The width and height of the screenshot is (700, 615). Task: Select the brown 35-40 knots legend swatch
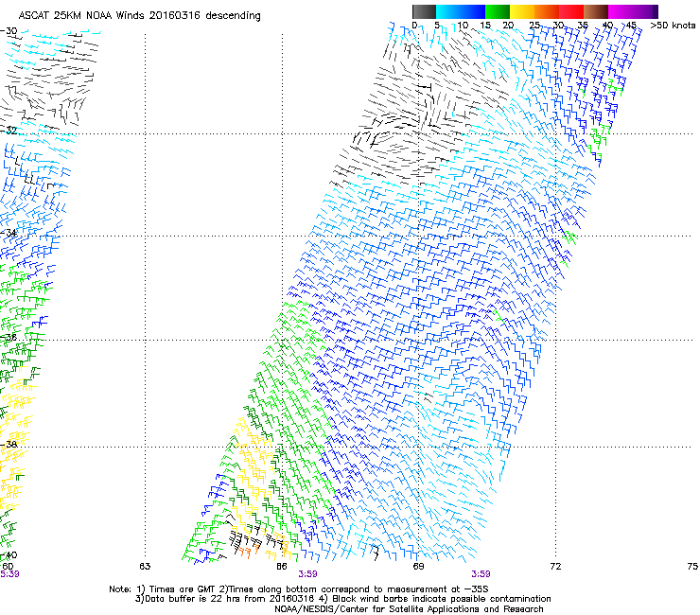click(596, 11)
